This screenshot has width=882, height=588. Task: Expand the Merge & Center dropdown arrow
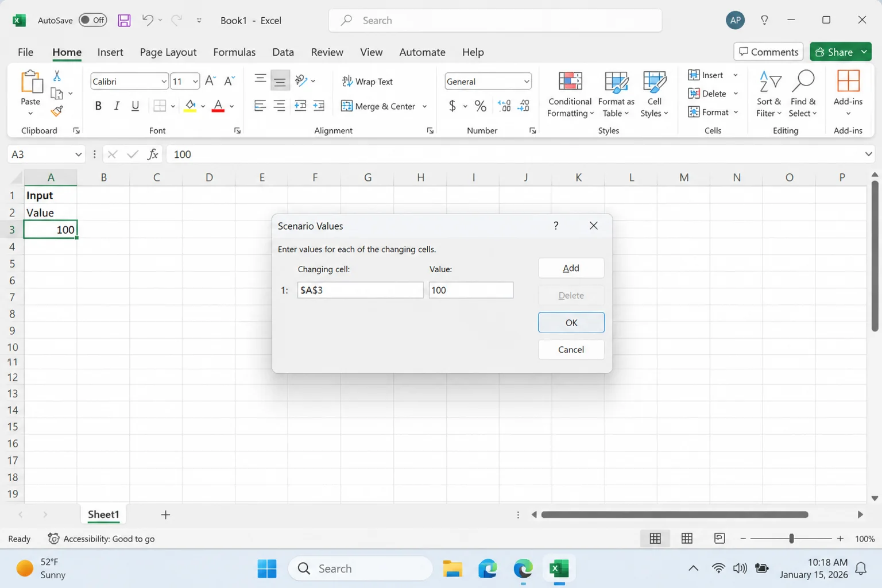[424, 106]
